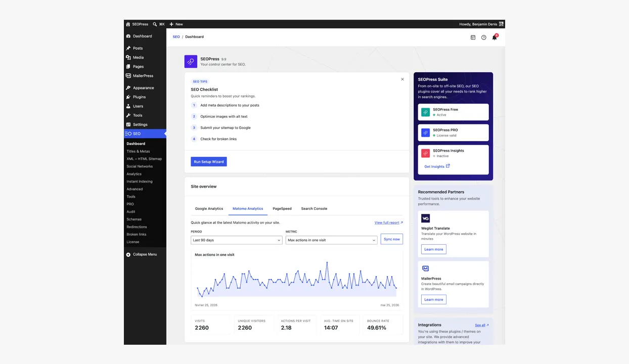
Task: Click the SEO breadcrumb link
Action: point(176,37)
